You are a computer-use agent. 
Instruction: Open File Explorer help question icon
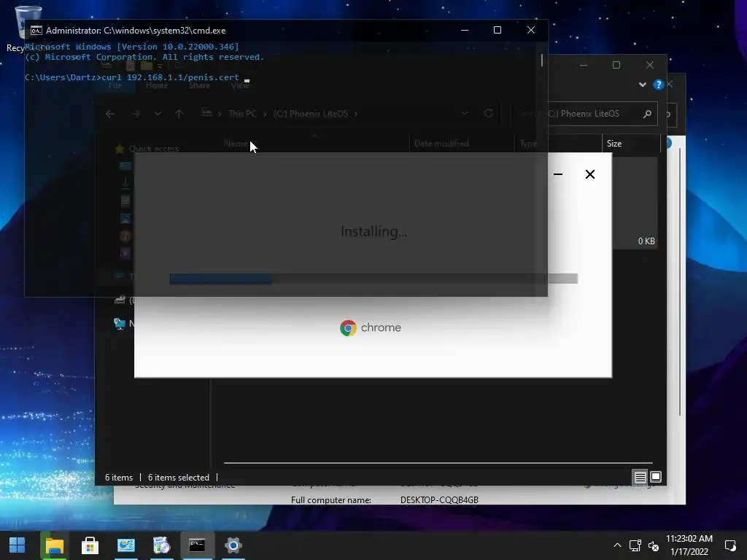click(x=659, y=85)
